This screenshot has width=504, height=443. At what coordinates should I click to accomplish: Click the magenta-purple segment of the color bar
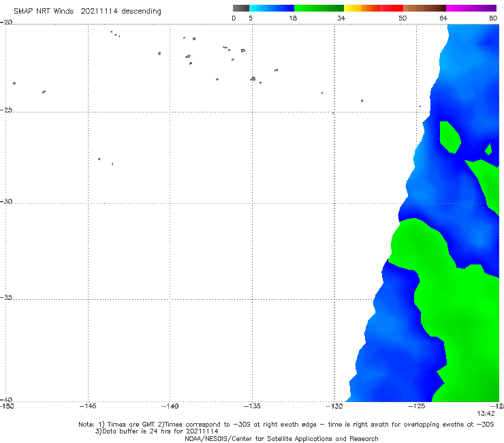(x=471, y=8)
